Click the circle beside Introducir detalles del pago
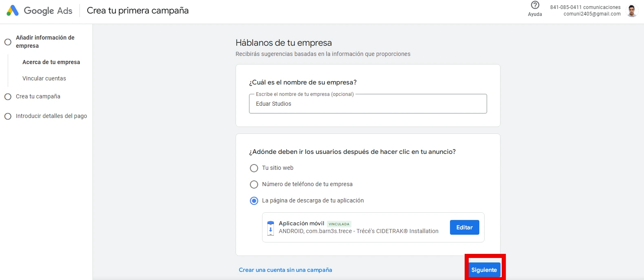The image size is (644, 280). click(x=8, y=116)
